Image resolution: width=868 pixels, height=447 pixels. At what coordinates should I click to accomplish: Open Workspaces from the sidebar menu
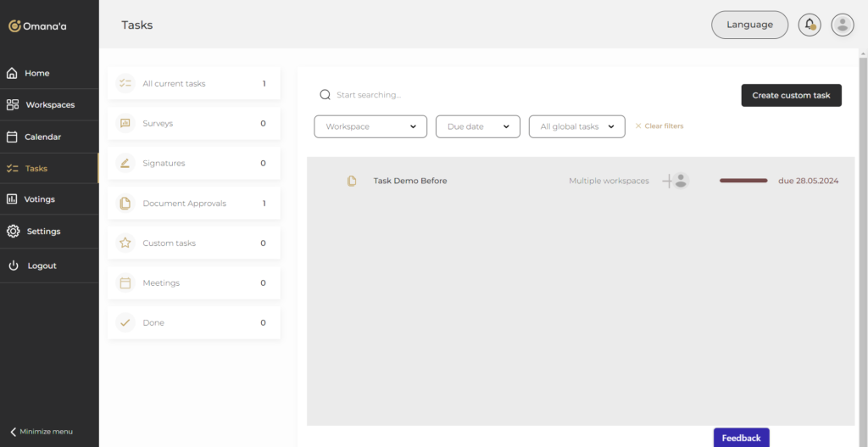click(x=50, y=105)
